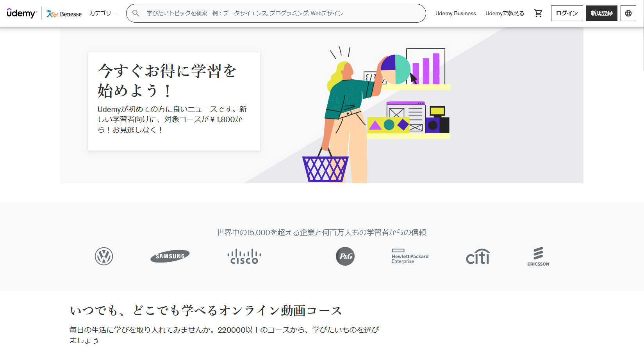Click the Udemy logo
This screenshot has width=644, height=353.
point(21,13)
